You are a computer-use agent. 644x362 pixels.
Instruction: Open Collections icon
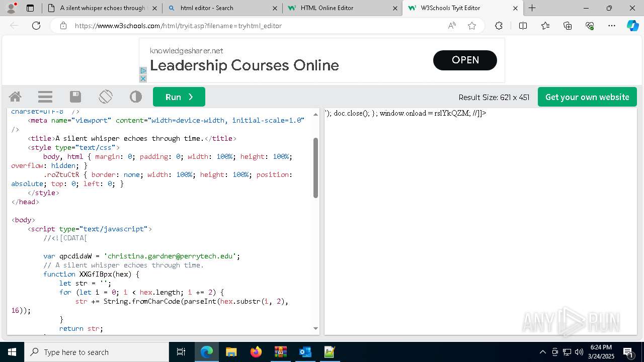click(x=568, y=26)
